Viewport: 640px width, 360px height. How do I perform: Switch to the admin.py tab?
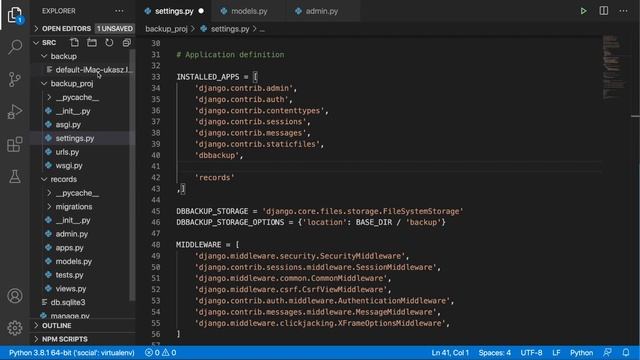click(322, 11)
